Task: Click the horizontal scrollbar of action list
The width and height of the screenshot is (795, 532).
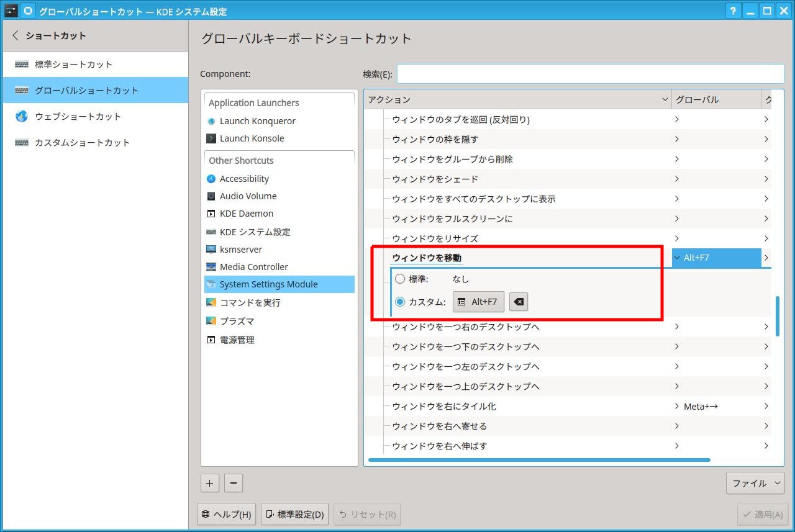Action: (539, 460)
